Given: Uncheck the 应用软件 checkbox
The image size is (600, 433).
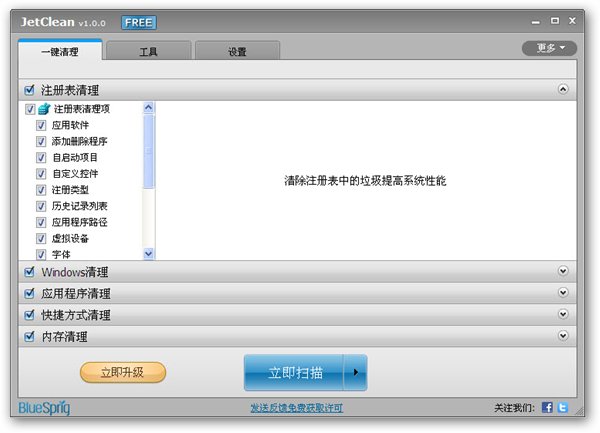Looking at the screenshot, I should 41,125.
